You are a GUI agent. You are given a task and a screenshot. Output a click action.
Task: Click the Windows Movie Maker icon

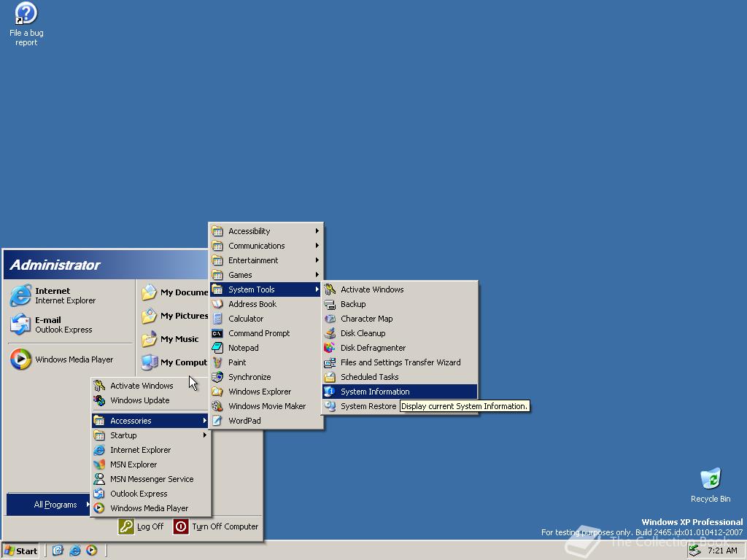click(x=217, y=406)
